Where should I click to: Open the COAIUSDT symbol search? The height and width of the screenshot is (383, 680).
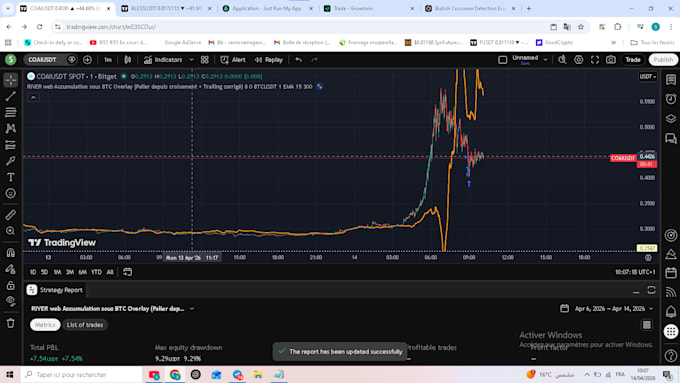click(42, 60)
